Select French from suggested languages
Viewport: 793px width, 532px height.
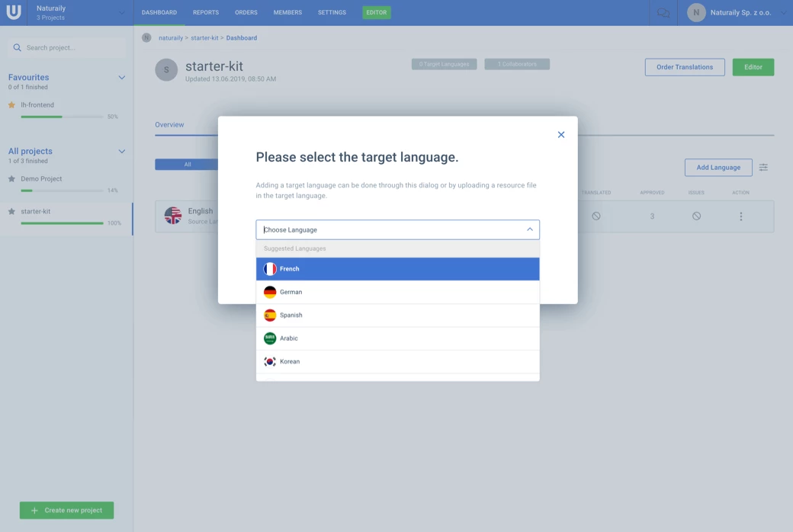[397, 269]
